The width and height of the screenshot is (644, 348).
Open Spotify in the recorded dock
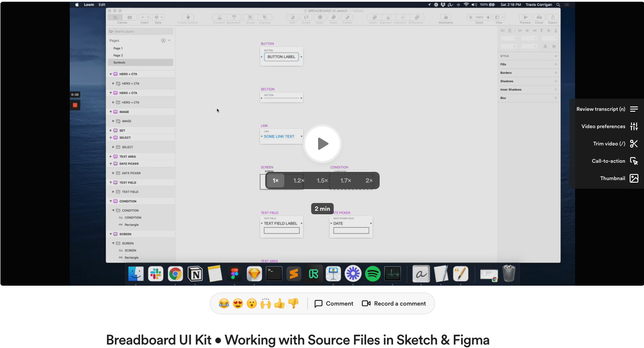coord(373,274)
